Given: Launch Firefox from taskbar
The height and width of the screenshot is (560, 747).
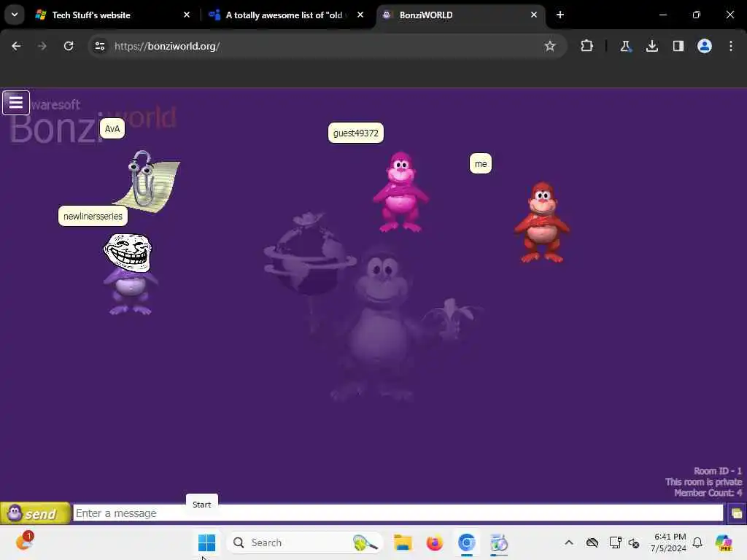Looking at the screenshot, I should [435, 542].
